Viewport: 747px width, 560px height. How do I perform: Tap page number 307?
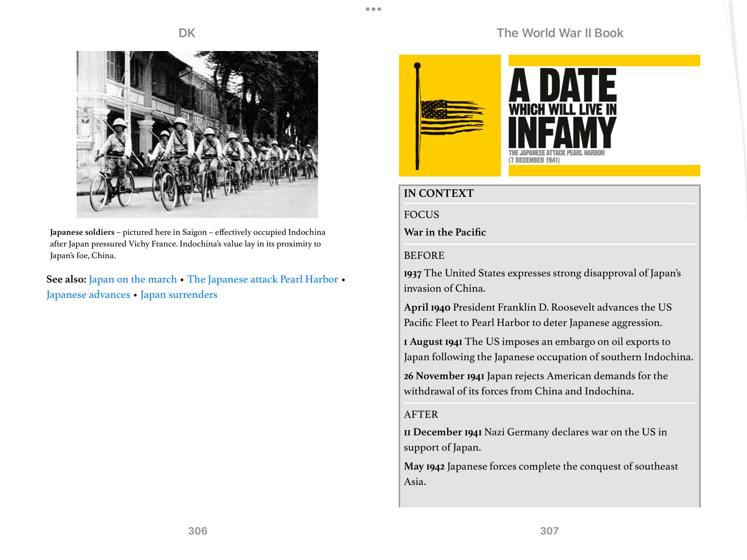point(549,531)
